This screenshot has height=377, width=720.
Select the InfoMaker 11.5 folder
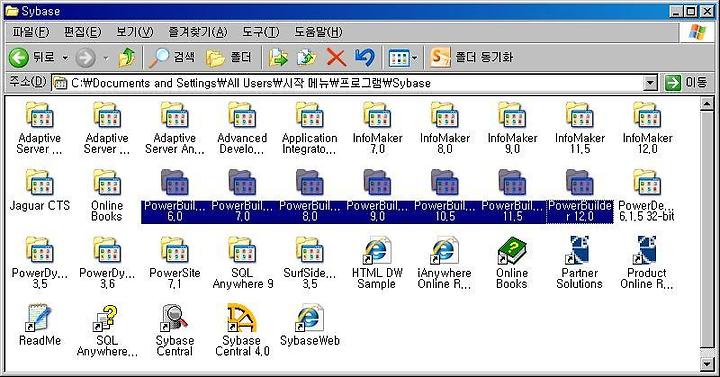tap(579, 128)
